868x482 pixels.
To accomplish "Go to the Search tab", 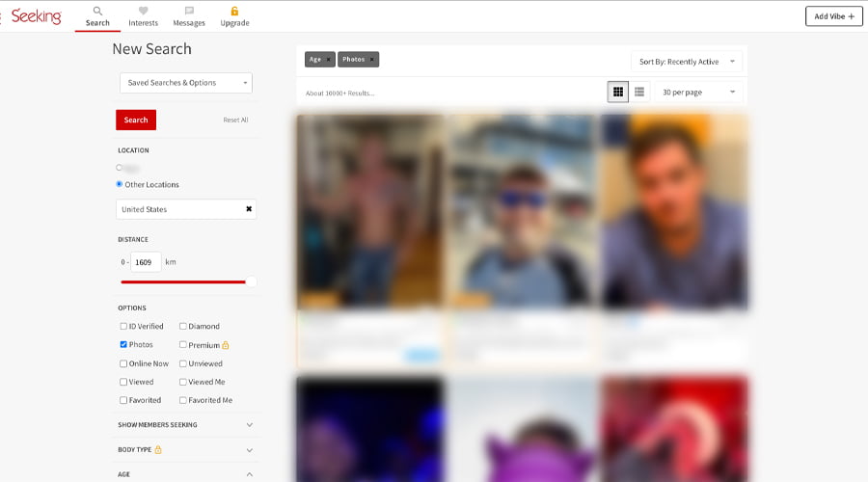I will 97,16.
